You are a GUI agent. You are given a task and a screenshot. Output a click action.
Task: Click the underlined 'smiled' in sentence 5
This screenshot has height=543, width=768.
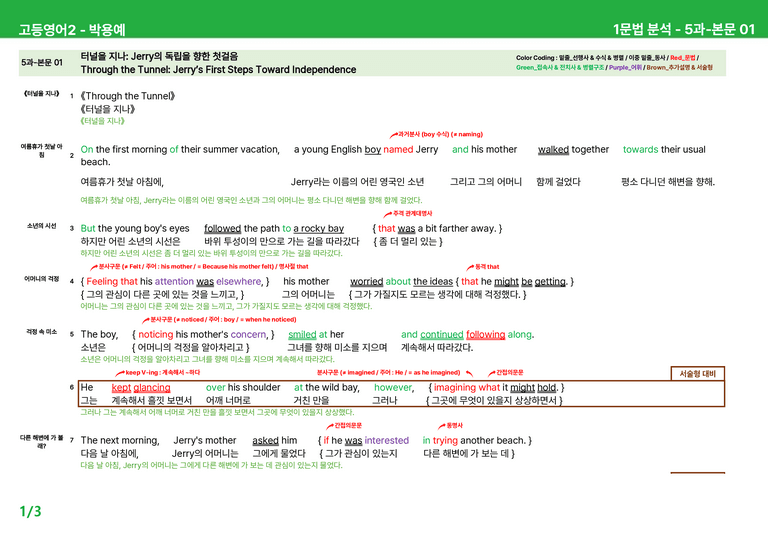click(302, 334)
